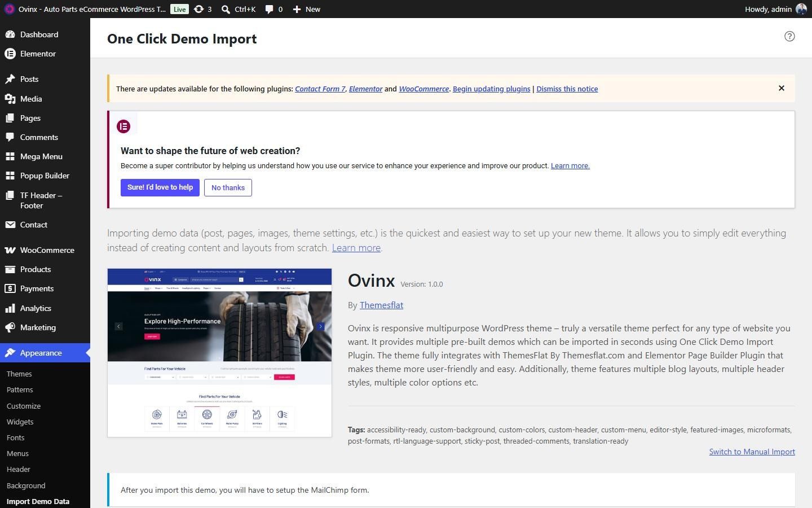Go to the Fonts submenu item

[x=16, y=437]
